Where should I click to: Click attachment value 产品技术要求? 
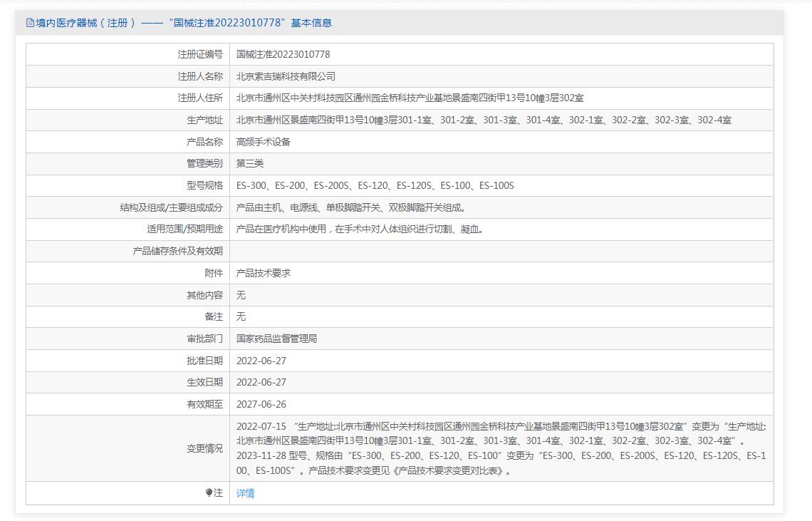tap(264, 273)
